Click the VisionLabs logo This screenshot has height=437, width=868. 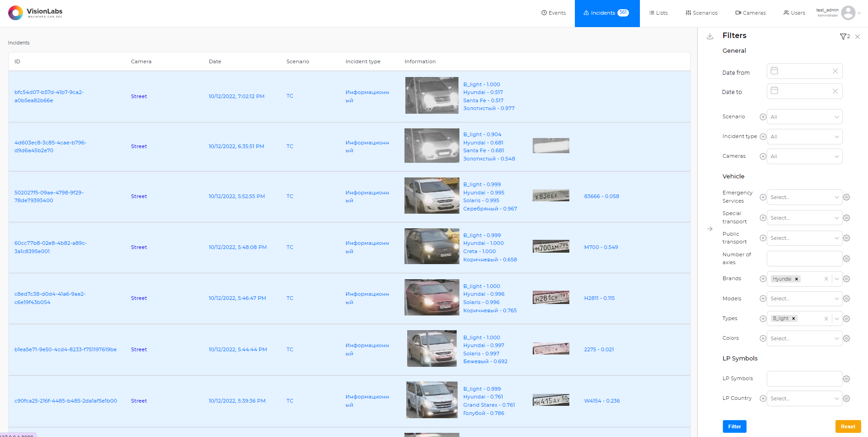35,13
